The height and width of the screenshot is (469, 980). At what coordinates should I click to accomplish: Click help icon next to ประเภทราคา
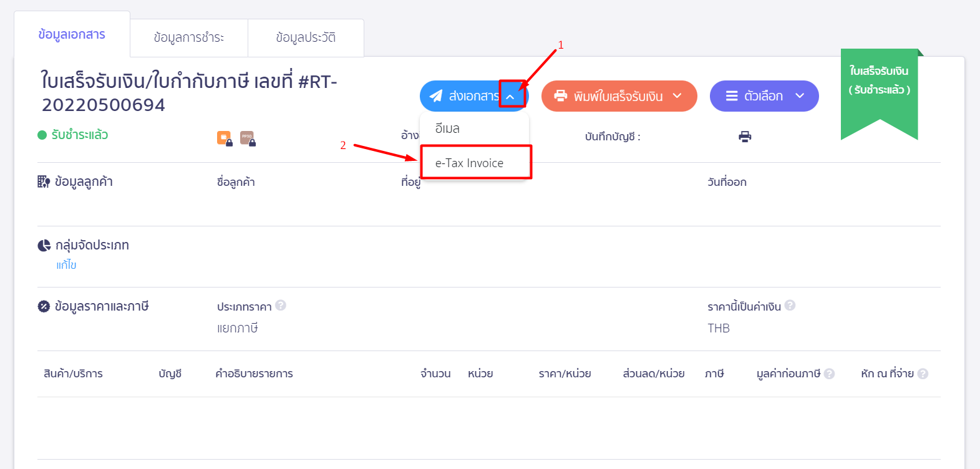coord(281,306)
